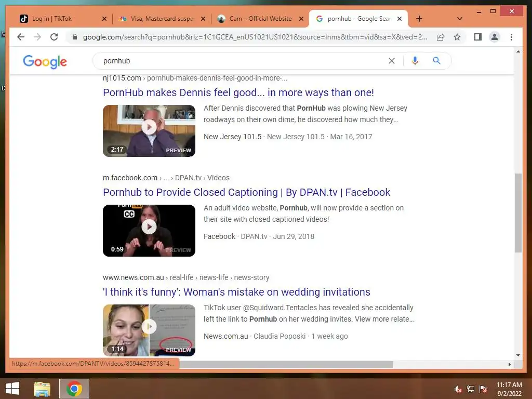Open the network tray icon
Viewport: 532px width, 399px height.
click(470, 389)
